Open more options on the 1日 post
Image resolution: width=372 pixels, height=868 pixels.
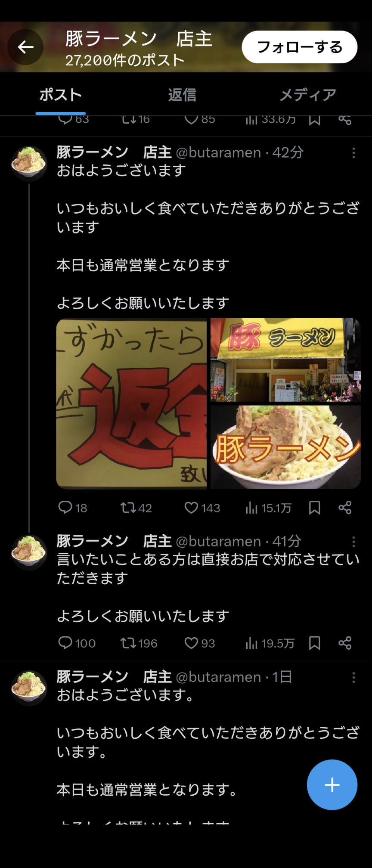(x=353, y=677)
